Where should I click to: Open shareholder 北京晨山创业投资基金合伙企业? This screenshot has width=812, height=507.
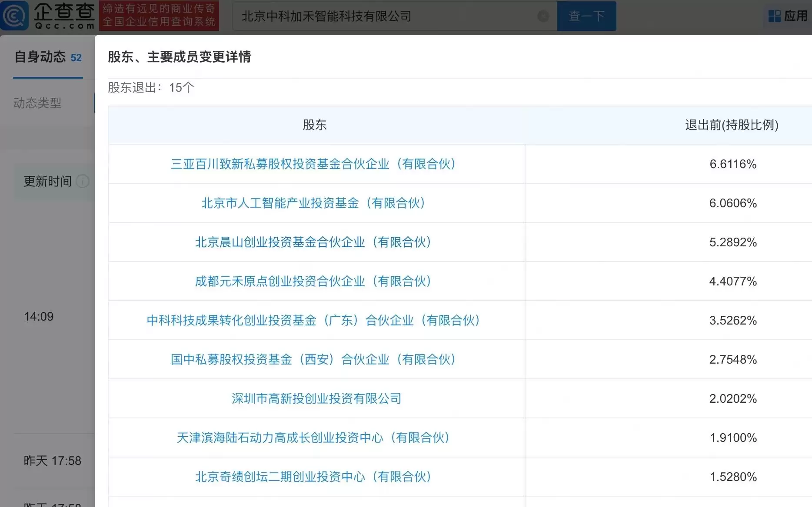(313, 242)
